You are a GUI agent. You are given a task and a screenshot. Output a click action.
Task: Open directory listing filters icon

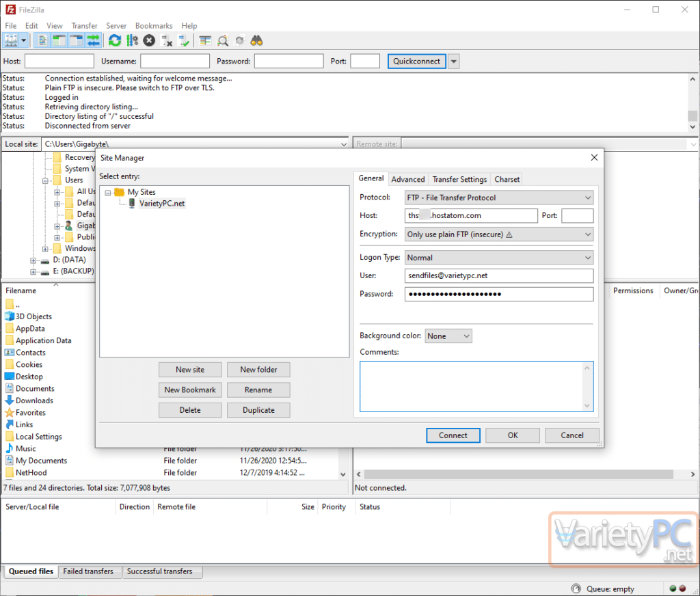tap(205, 41)
